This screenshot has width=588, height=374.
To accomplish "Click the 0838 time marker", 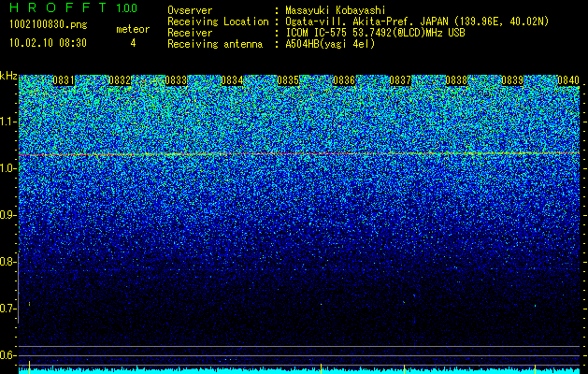I will click(456, 80).
